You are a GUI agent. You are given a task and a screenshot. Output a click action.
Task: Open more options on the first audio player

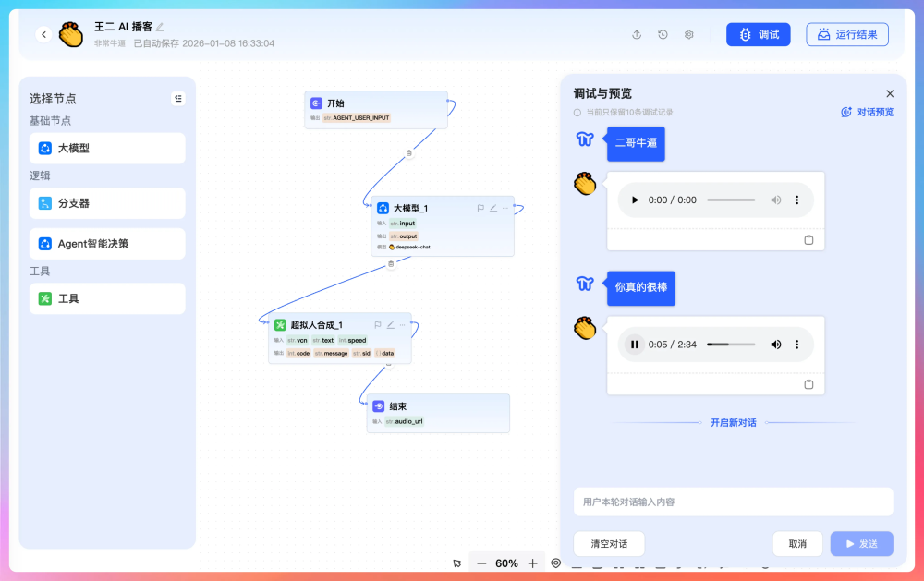coord(796,200)
